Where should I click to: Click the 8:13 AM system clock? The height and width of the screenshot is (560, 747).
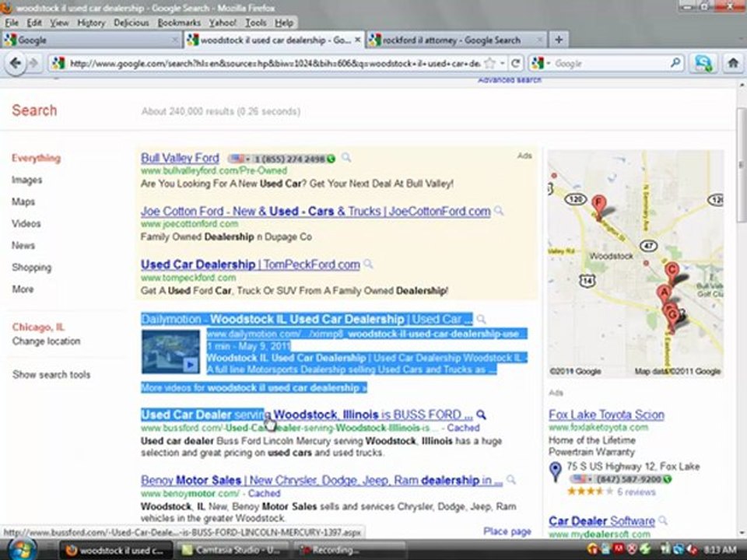pos(719,550)
